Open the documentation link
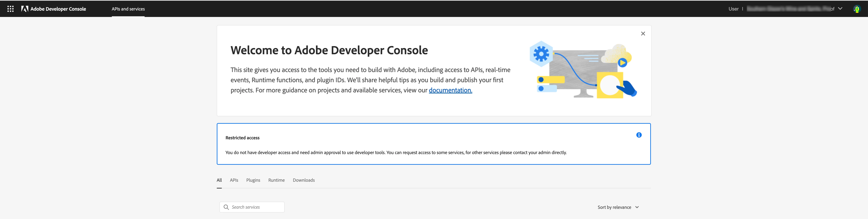This screenshot has width=868, height=219. click(450, 90)
